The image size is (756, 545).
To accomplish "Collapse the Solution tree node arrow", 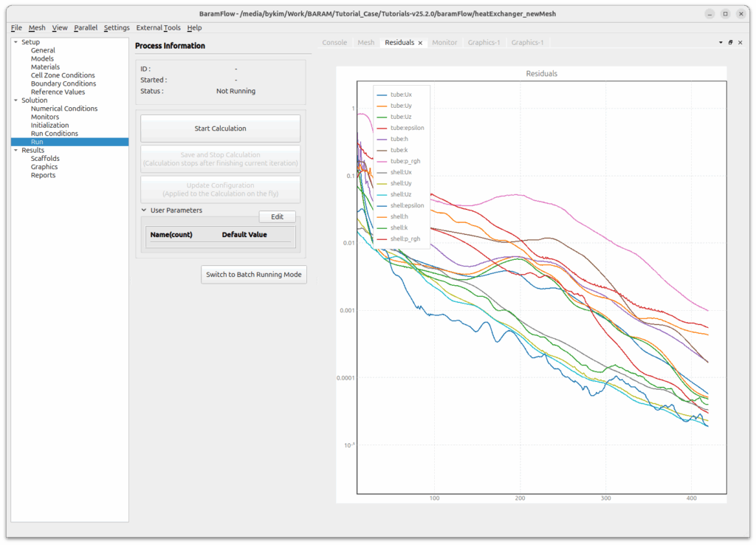I will click(16, 100).
